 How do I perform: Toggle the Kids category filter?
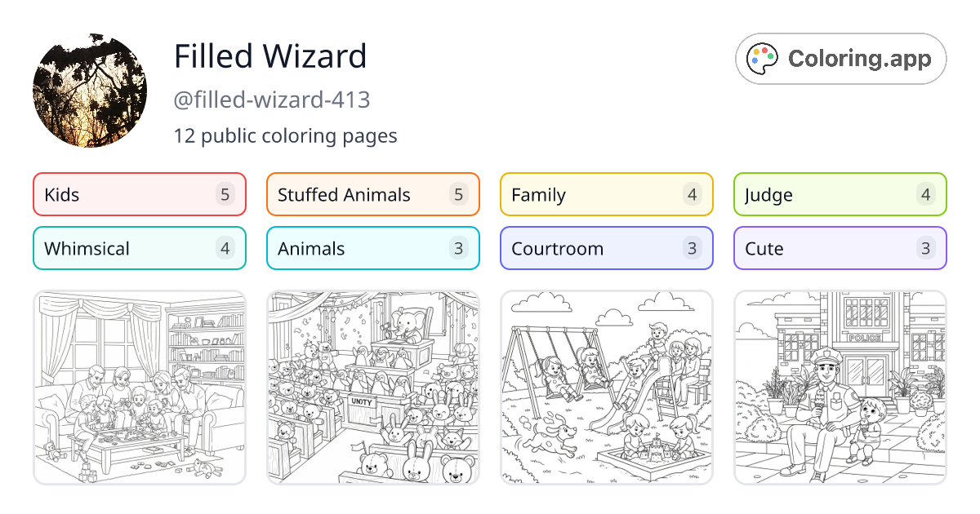coord(139,194)
